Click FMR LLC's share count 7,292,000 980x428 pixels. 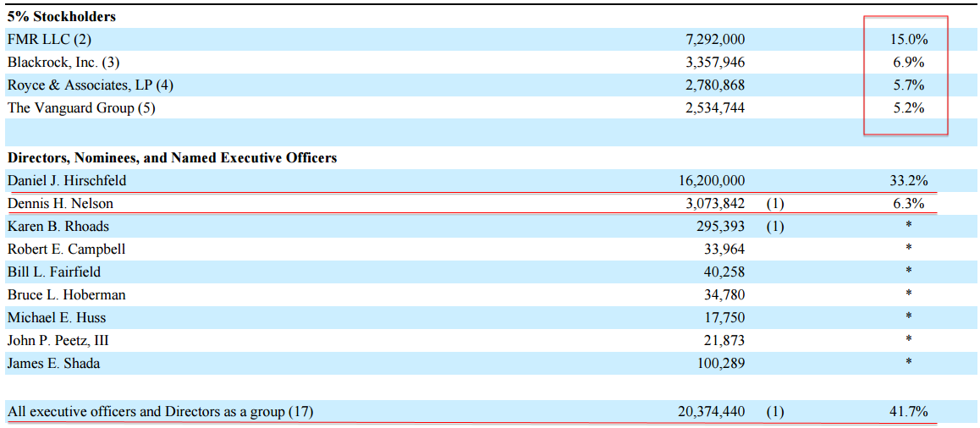[x=715, y=40]
